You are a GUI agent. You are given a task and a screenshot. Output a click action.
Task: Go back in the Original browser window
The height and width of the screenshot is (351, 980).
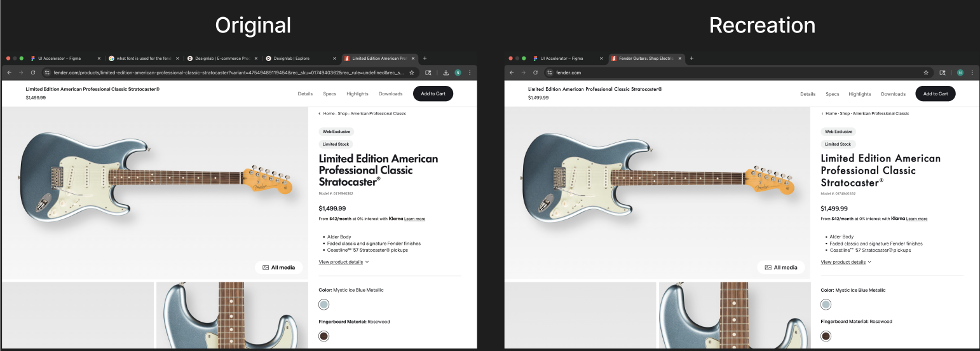[x=9, y=72]
